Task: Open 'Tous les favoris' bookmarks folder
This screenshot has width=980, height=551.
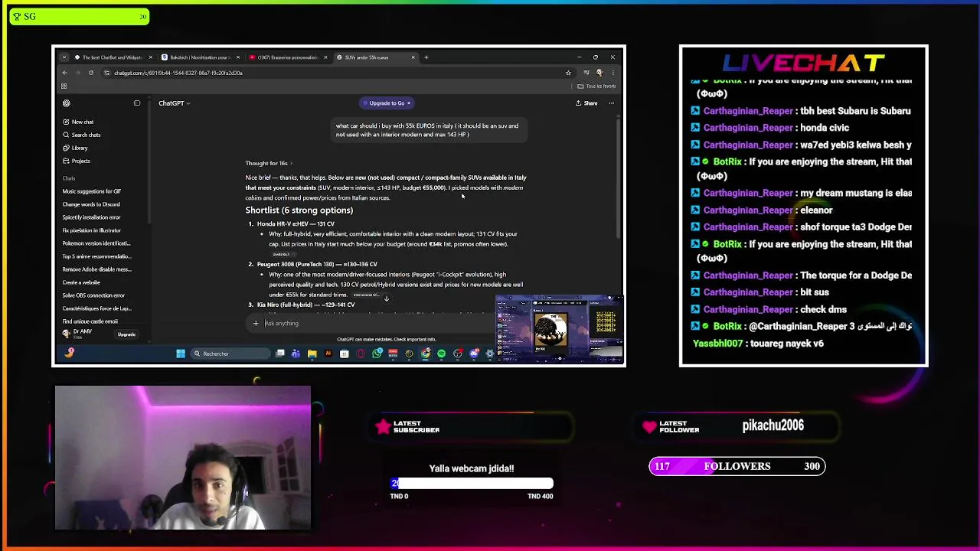Action: [597, 86]
